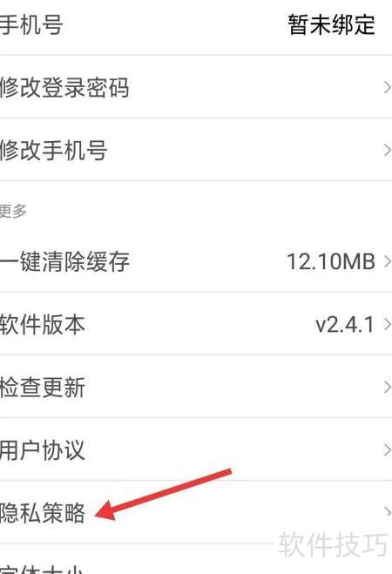The height and width of the screenshot is (574, 392).
Task: Open 用户协议 page
Action: coord(196,449)
